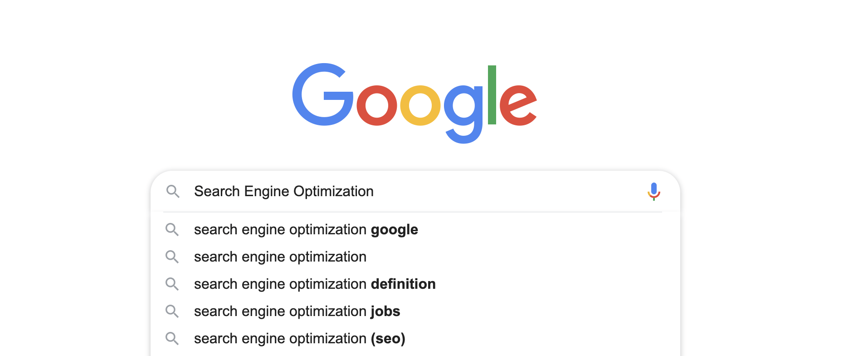
Task: Select the 'search engine optimization jobs' suggestion
Action: [x=415, y=311]
